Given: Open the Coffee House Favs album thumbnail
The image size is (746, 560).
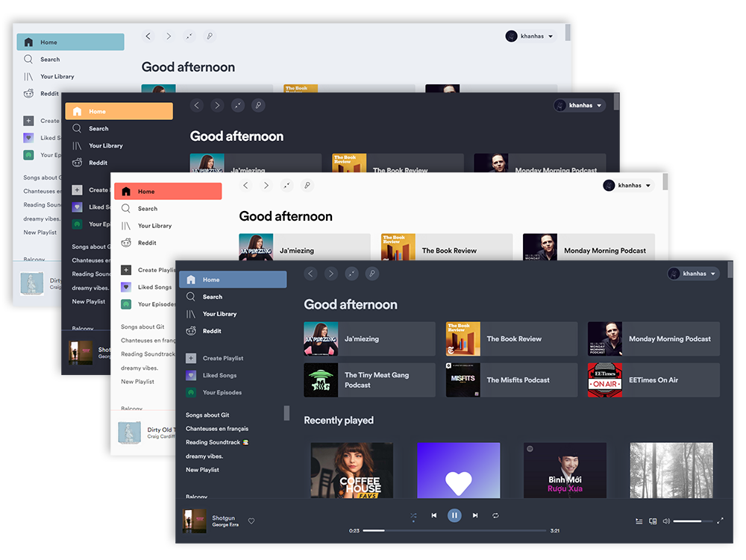Looking at the screenshot, I should click(x=351, y=471).
